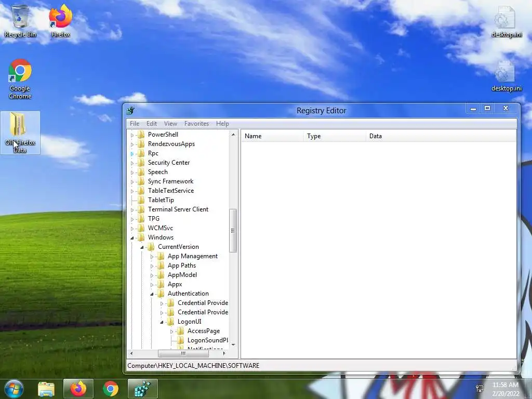The height and width of the screenshot is (399, 532).
Task: Click the AppModel key folder icon
Action: coord(161,275)
